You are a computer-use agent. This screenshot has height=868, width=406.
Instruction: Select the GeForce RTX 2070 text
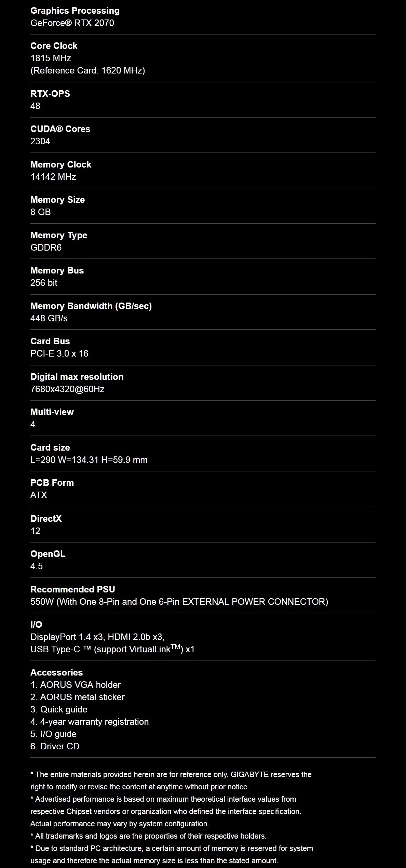tap(72, 23)
